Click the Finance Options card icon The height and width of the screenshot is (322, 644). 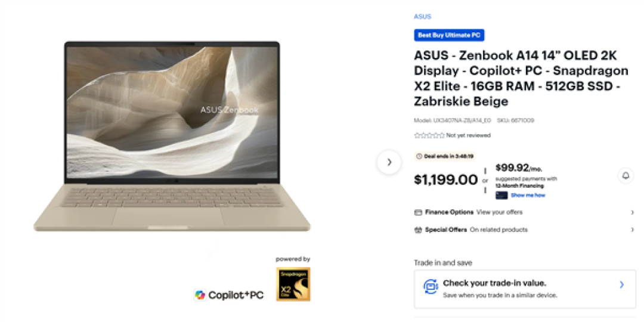[418, 212]
